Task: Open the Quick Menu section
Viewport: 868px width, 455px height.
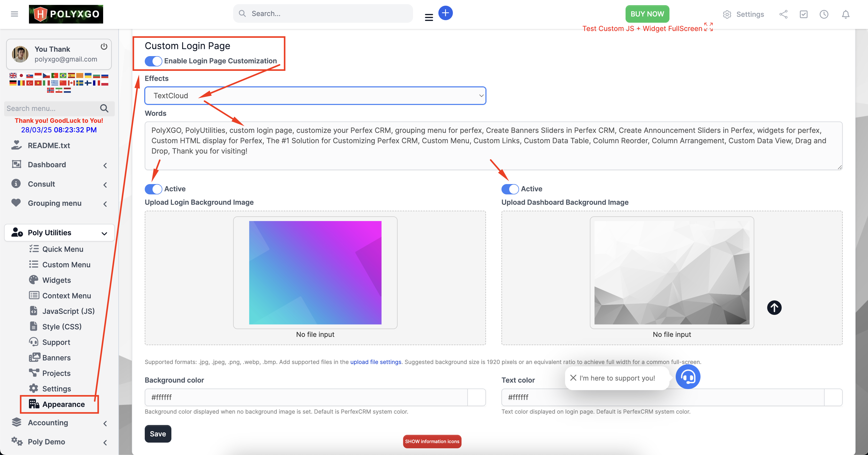Action: click(x=63, y=249)
